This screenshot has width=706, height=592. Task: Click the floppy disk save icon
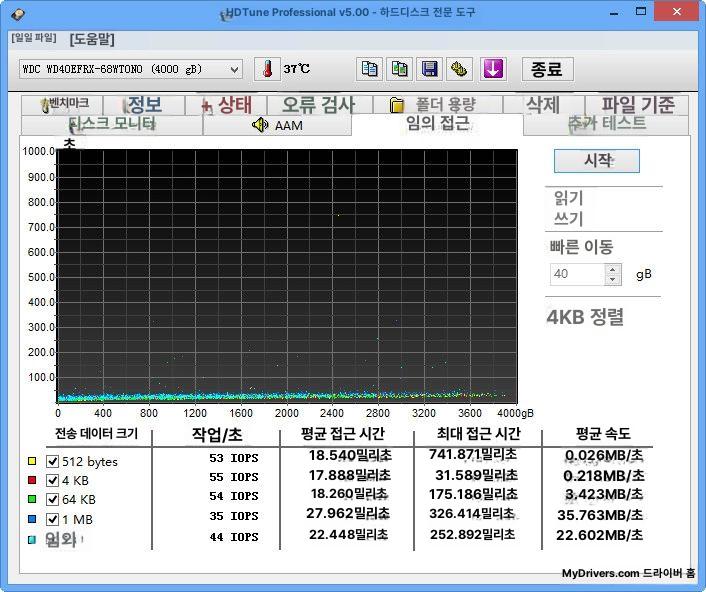click(430, 69)
